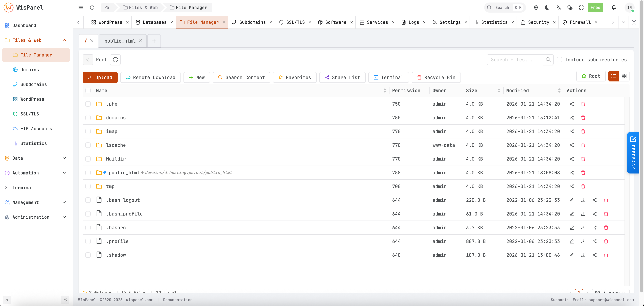Viewport: 644px width, 306px height.
Task: Open the Documentation link
Action: coord(177,300)
